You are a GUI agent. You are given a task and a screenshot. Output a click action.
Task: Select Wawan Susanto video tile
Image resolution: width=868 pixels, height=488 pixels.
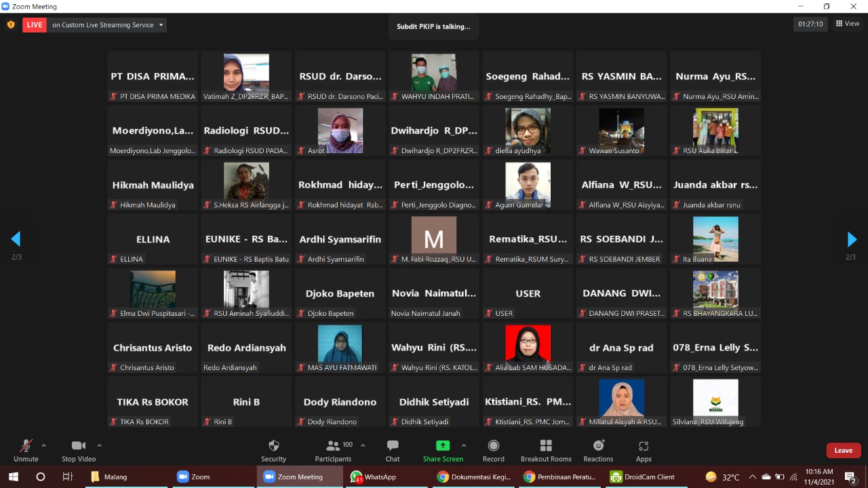tap(621, 131)
